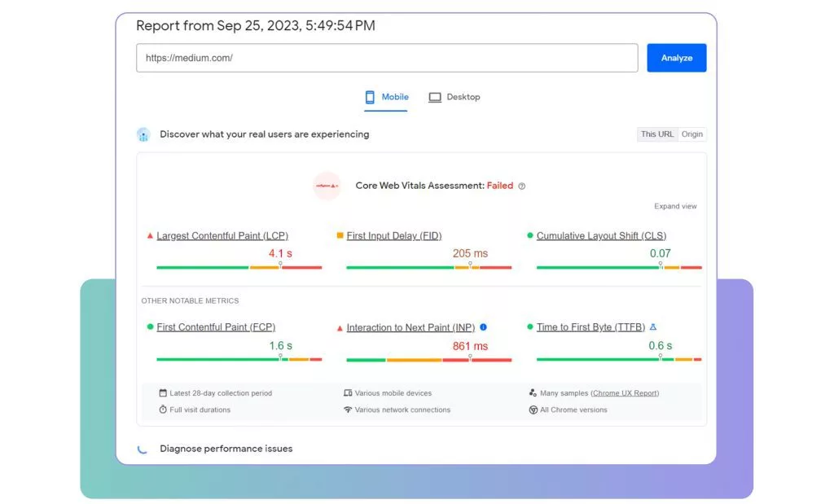Viewport: 834px width, 504px height.
Task: Click the people icon beside Many samples
Action: click(x=533, y=393)
